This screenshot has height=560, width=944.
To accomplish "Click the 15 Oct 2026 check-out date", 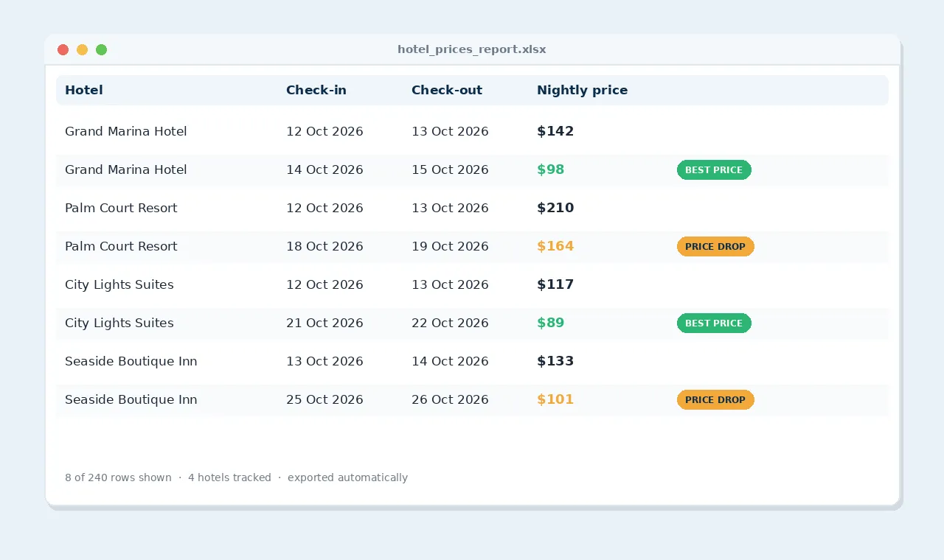I will [x=450, y=169].
